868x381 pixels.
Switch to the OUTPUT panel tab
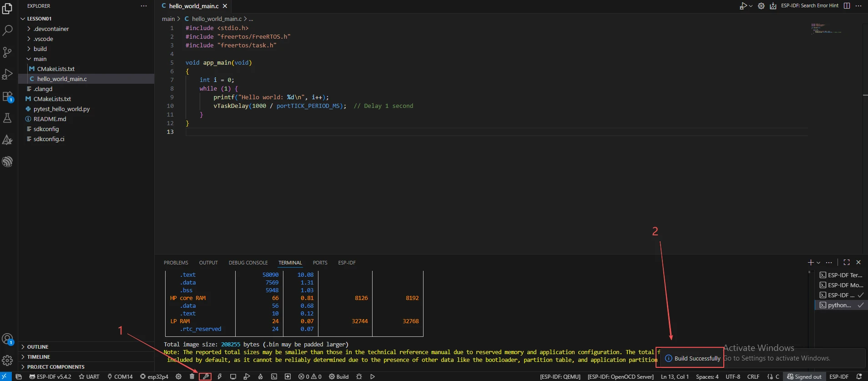point(208,263)
